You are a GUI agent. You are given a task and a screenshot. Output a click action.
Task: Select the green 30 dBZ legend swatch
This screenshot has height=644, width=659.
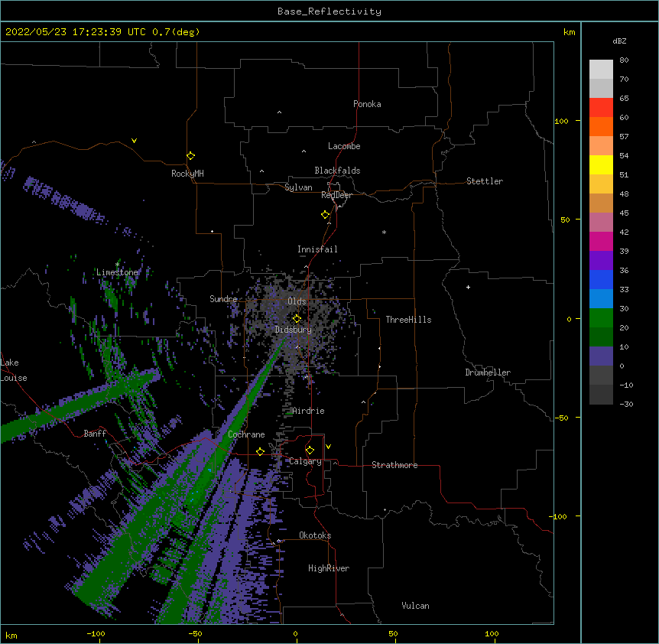pos(601,318)
